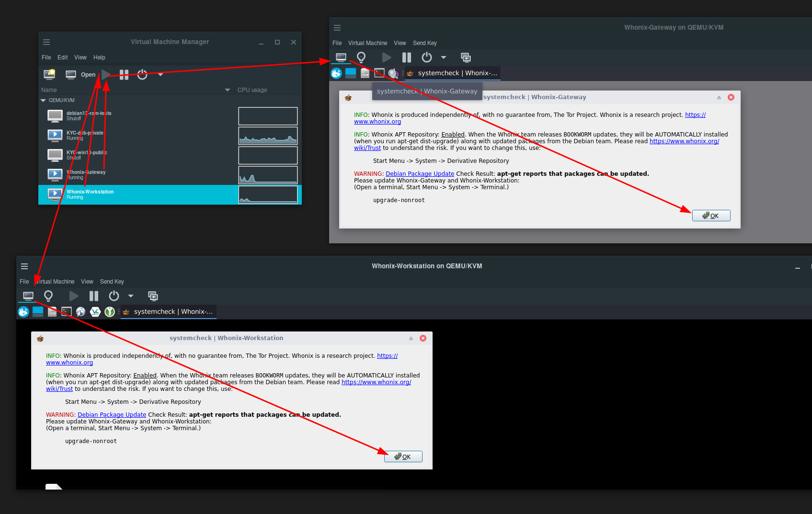The height and width of the screenshot is (514, 812).
Task: Select the KYC private VM row
Action: point(170,136)
